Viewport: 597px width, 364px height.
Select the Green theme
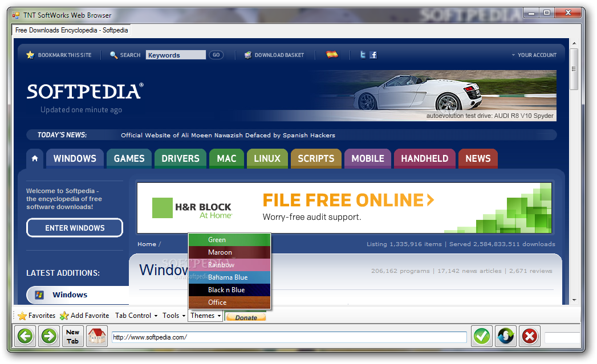click(x=230, y=240)
